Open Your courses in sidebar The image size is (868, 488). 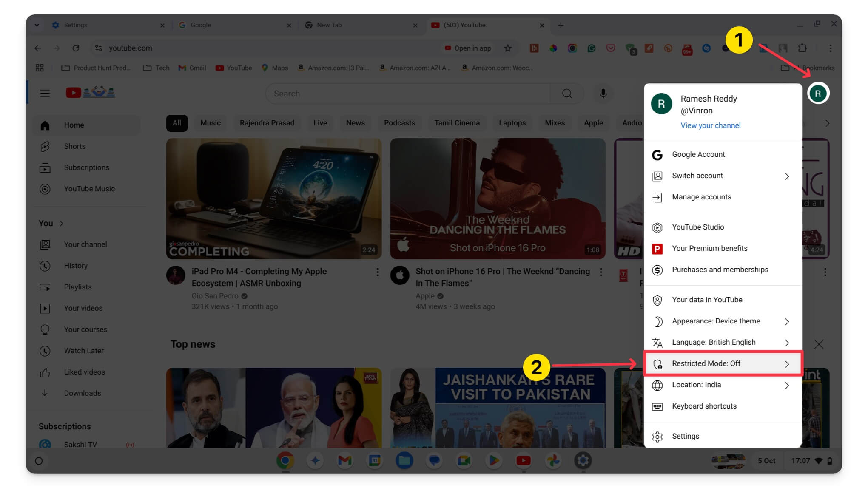click(x=87, y=329)
